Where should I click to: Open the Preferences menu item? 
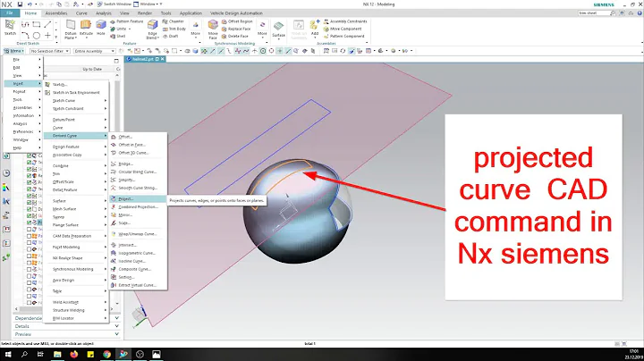click(x=23, y=131)
